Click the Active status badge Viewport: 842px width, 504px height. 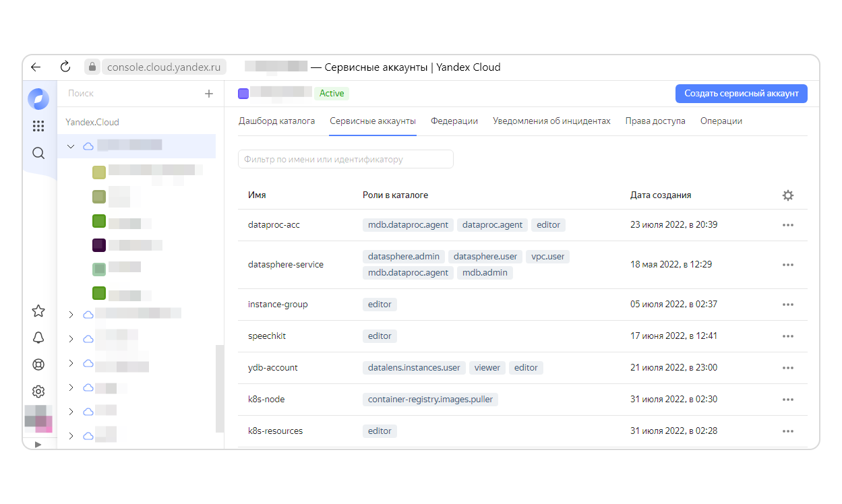tap(332, 94)
